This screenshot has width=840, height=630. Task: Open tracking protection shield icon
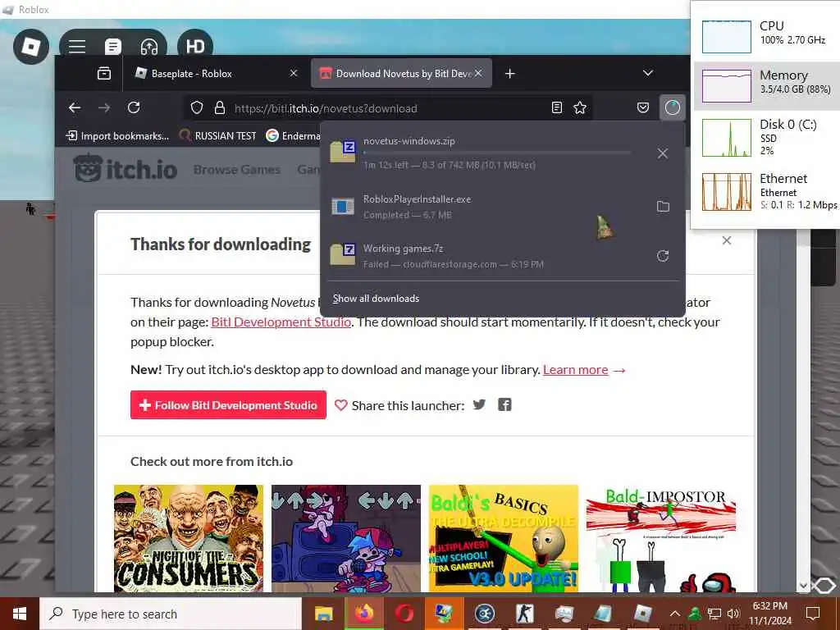(197, 107)
